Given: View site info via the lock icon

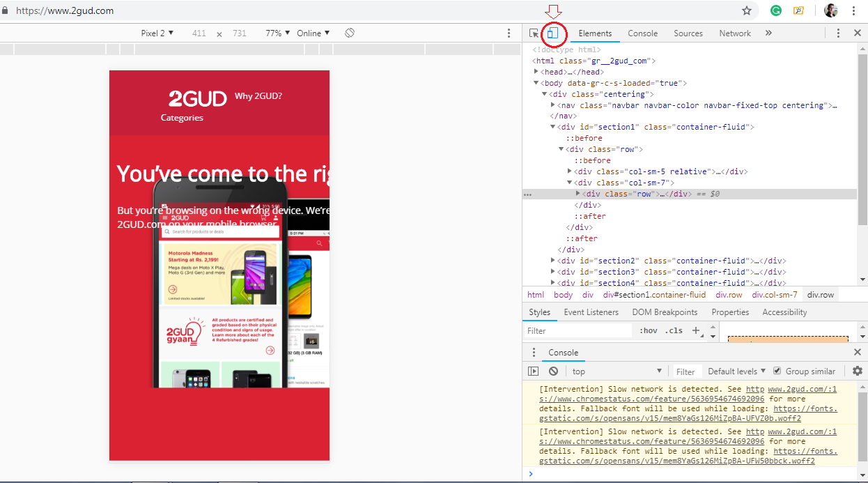Looking at the screenshot, I should [6, 10].
